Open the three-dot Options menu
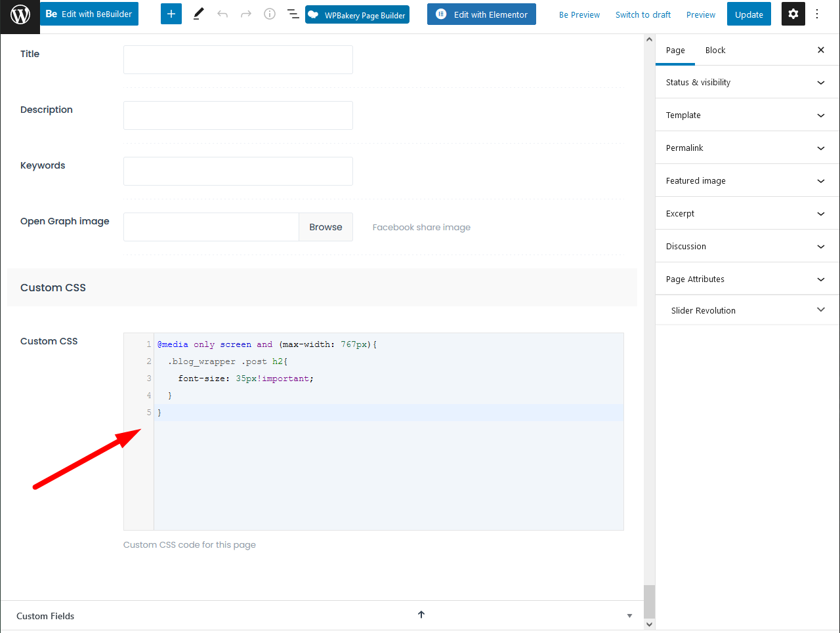840x633 pixels. point(817,14)
